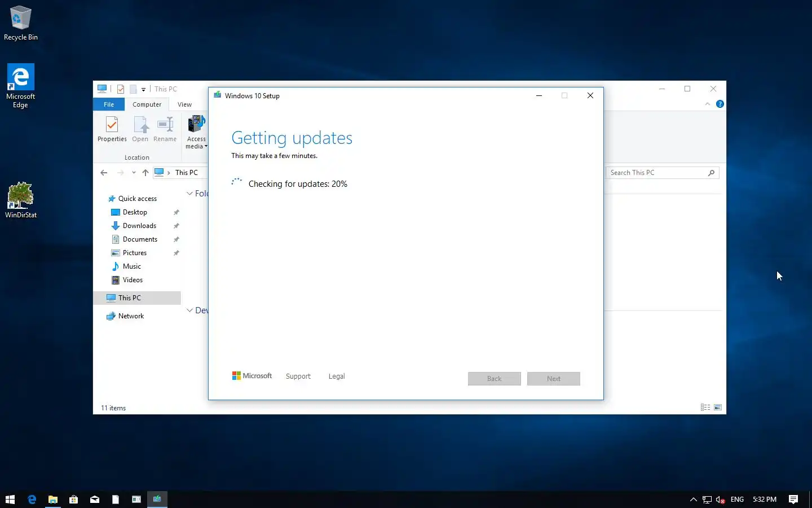Click the Quick Access Toolbar properties icon
The image size is (812, 508).
(121, 89)
